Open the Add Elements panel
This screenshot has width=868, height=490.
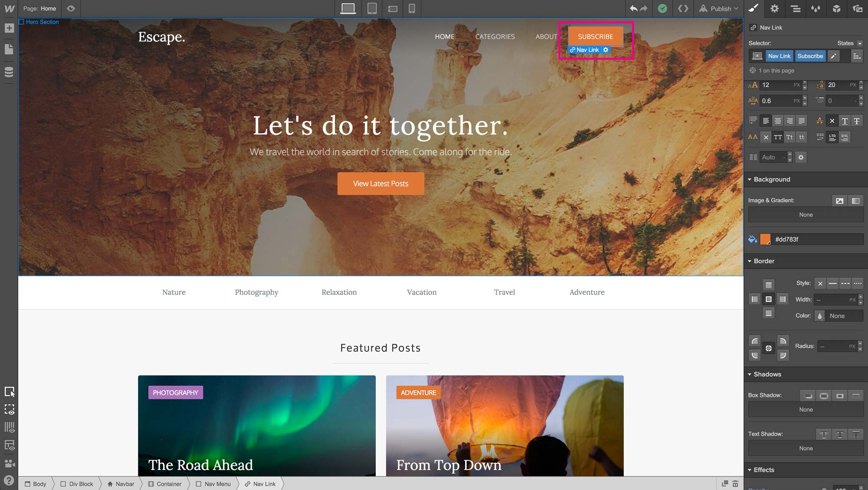[9, 28]
